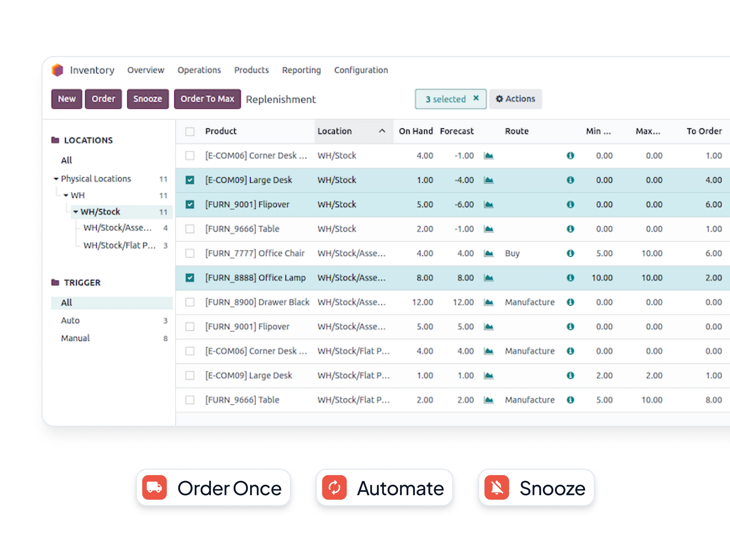Click the Inventory app logo icon
This screenshot has height=560, width=730.
point(57,70)
